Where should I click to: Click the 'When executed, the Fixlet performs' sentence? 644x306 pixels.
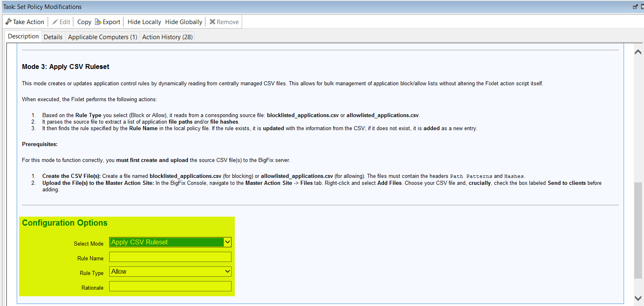pyautogui.click(x=89, y=100)
